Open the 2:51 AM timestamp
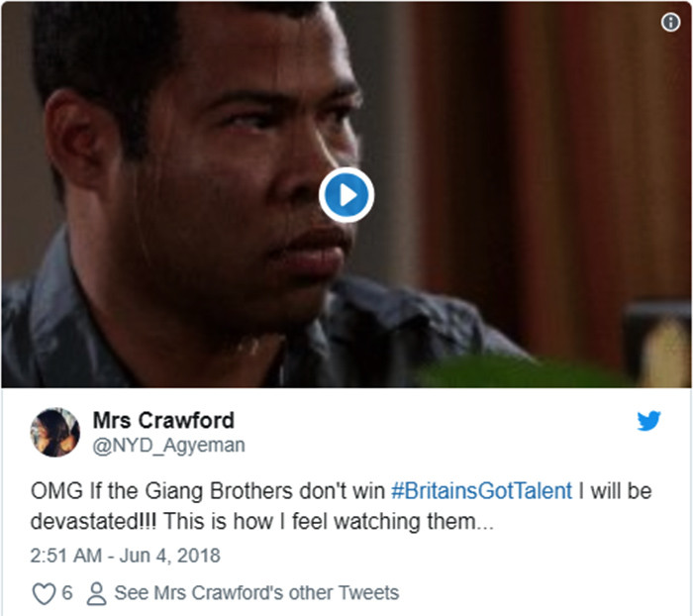The image size is (693, 616). pyautogui.click(x=66, y=556)
